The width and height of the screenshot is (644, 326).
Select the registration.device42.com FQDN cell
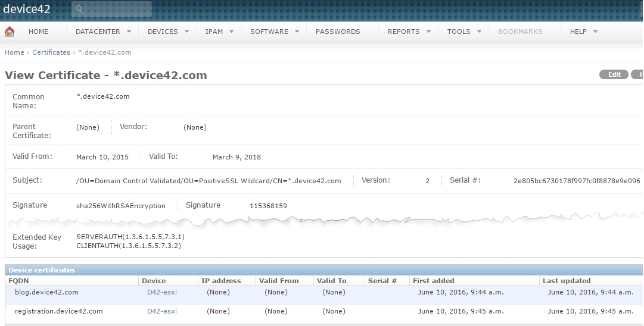[59, 311]
